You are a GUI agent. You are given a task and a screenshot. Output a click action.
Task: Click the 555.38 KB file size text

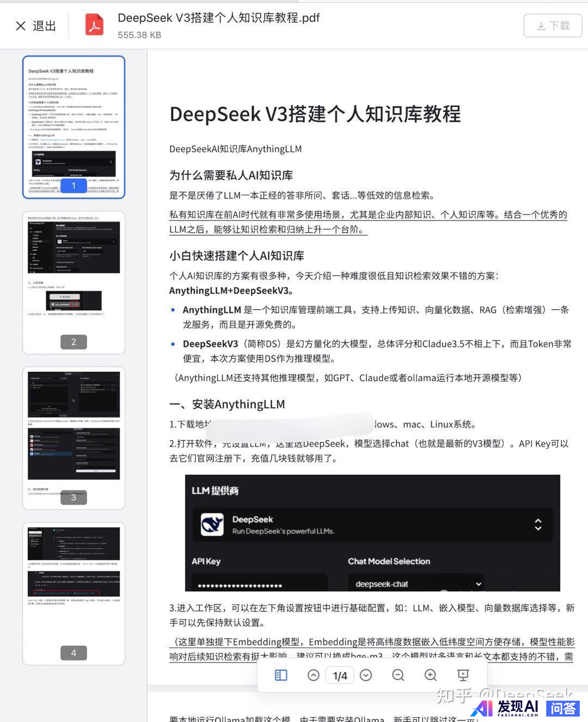[x=139, y=35]
